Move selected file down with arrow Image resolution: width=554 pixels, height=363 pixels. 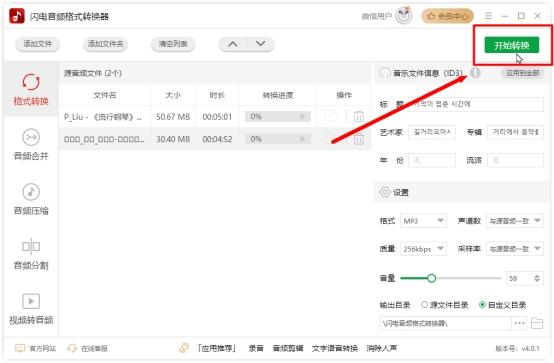(261, 44)
